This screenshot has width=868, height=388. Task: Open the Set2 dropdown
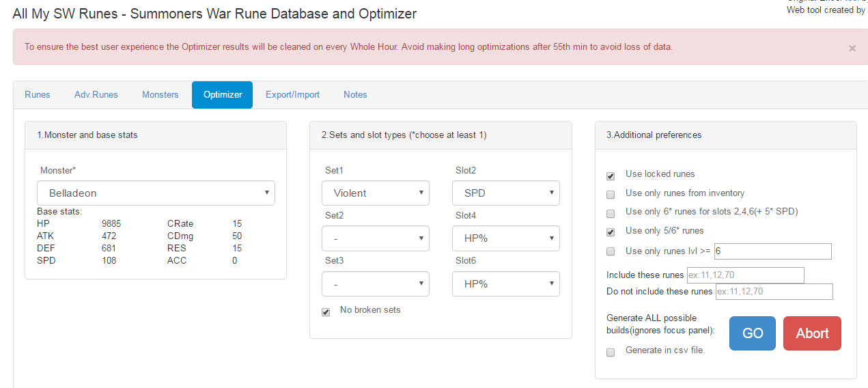(376, 238)
